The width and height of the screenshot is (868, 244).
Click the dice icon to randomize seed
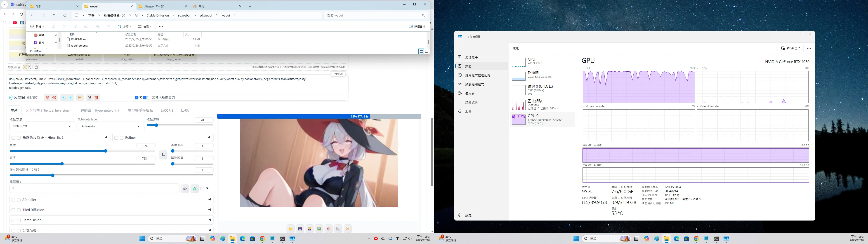(185, 189)
